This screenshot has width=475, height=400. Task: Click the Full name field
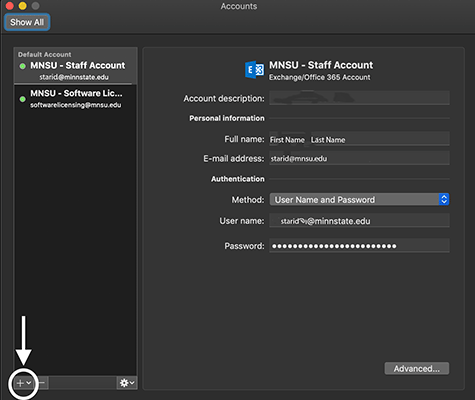(x=359, y=139)
